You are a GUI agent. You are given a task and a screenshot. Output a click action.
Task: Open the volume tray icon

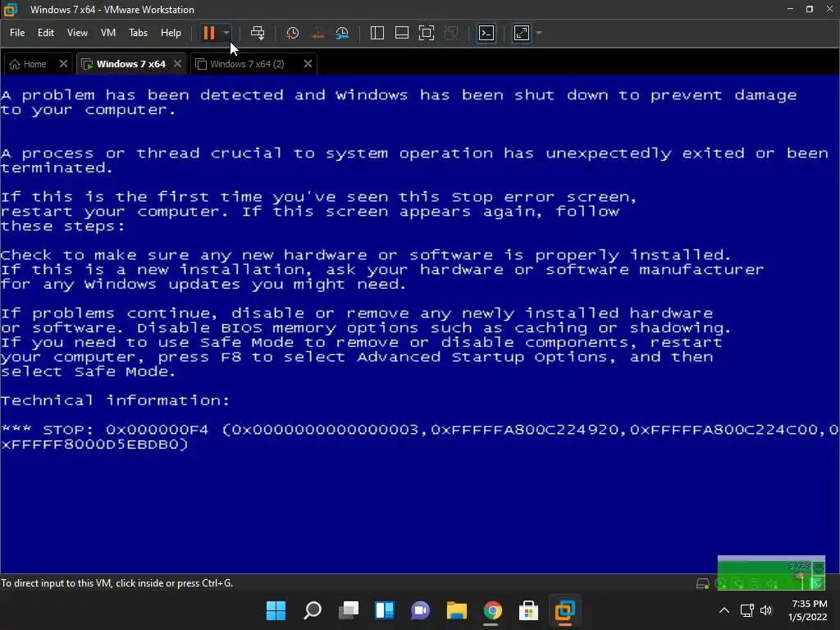766,610
